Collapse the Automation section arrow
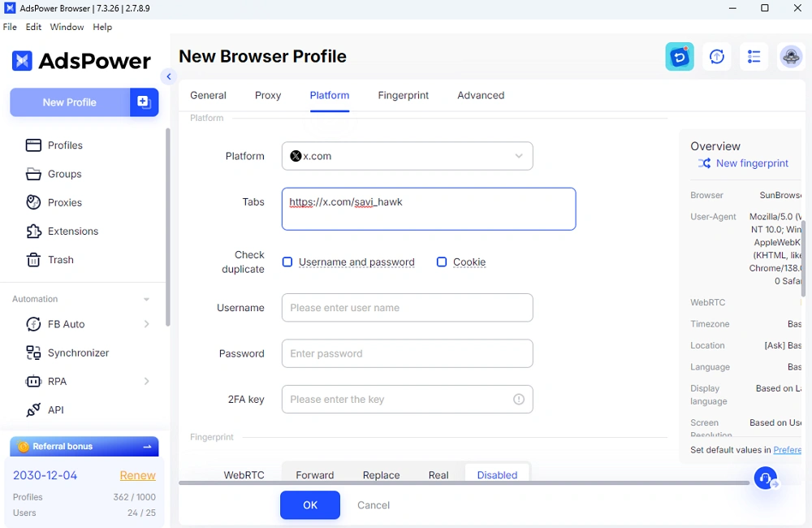 [x=146, y=299]
